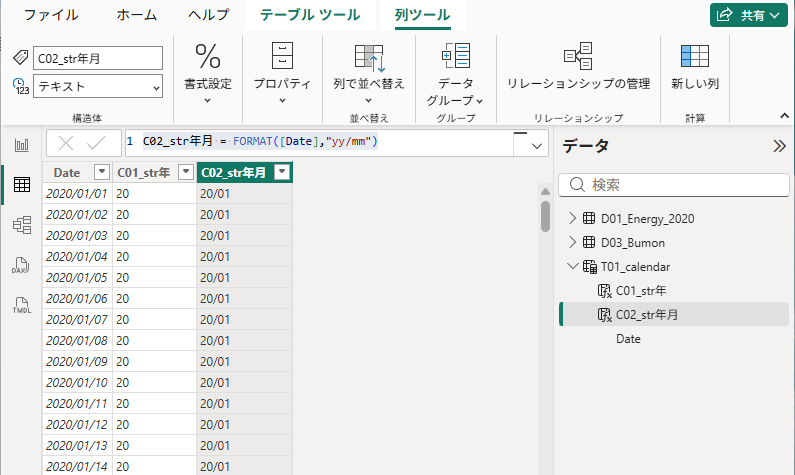This screenshot has width=795, height=475.
Task: Click the C01_str年 calculated column icon
Action: (604, 290)
